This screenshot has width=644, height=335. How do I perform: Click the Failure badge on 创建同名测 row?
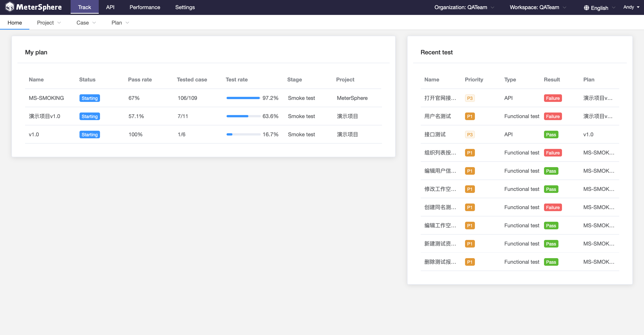click(x=553, y=207)
